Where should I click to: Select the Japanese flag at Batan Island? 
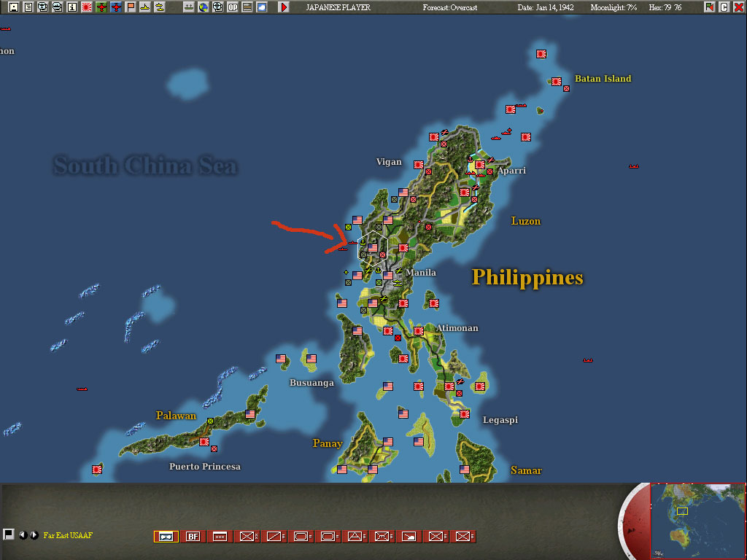click(556, 82)
